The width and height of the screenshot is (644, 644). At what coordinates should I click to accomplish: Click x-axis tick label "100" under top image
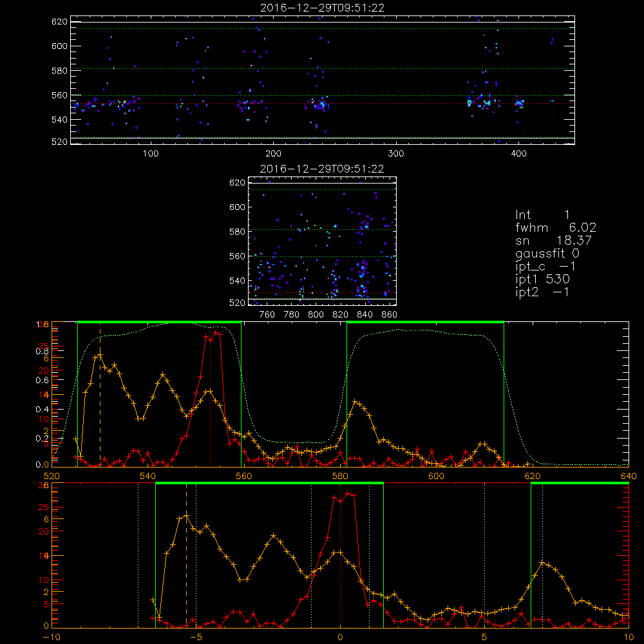click(151, 154)
